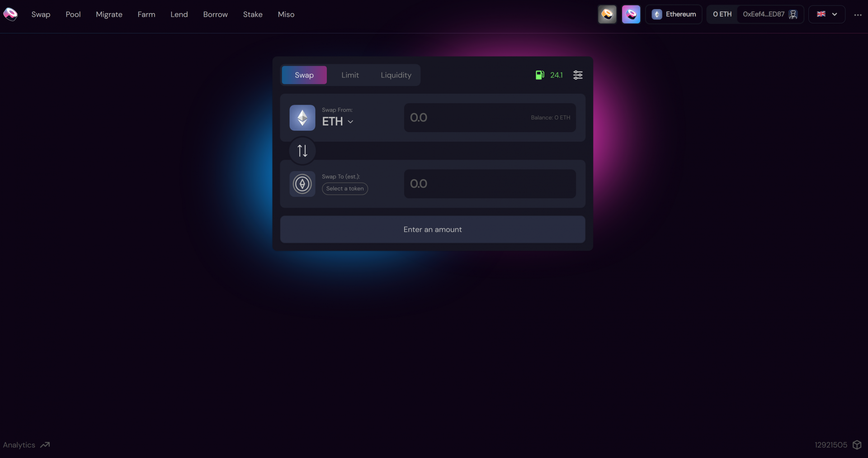Click the empty token placeholder icon

coord(302,184)
